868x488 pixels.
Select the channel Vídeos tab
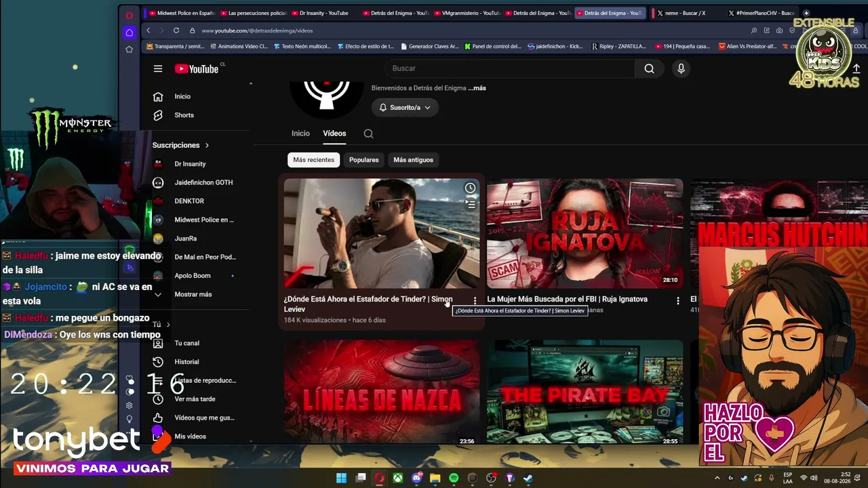point(334,134)
